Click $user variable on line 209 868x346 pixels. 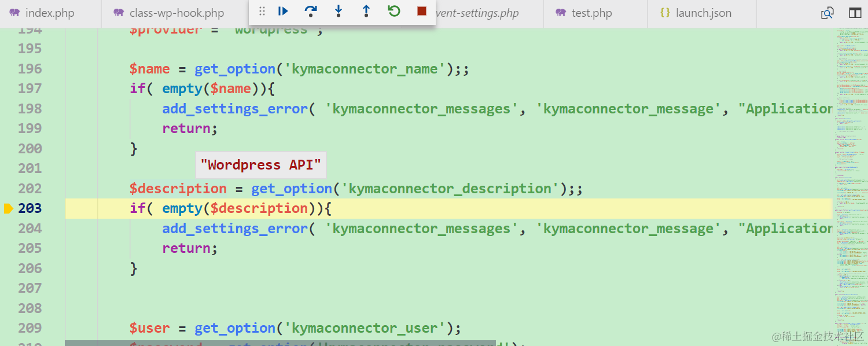pos(150,328)
